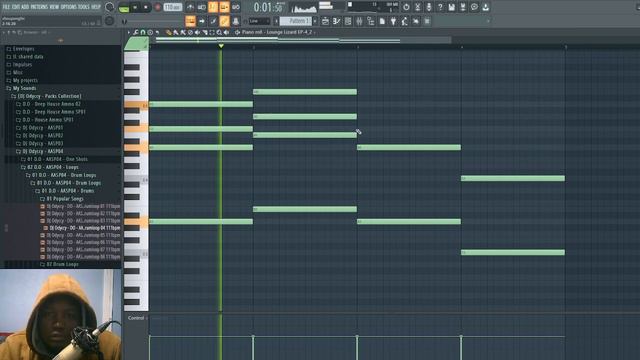Toggle the metronome button next to tempo
The width and height of the screenshot is (640, 360).
pos(190,7)
